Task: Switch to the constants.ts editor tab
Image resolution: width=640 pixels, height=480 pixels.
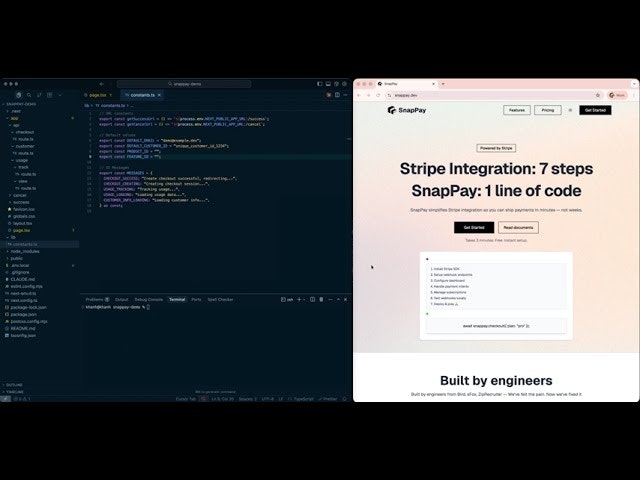Action: tap(140, 95)
